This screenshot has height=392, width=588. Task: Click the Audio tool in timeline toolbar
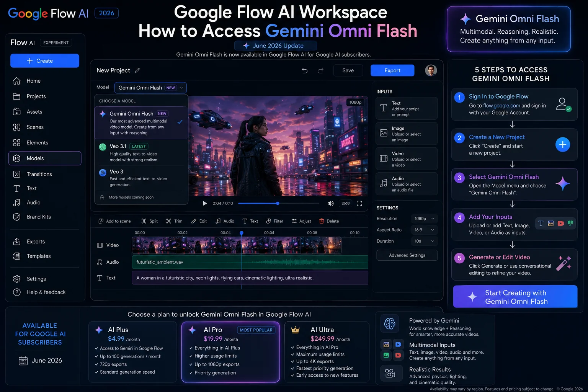[x=225, y=221]
